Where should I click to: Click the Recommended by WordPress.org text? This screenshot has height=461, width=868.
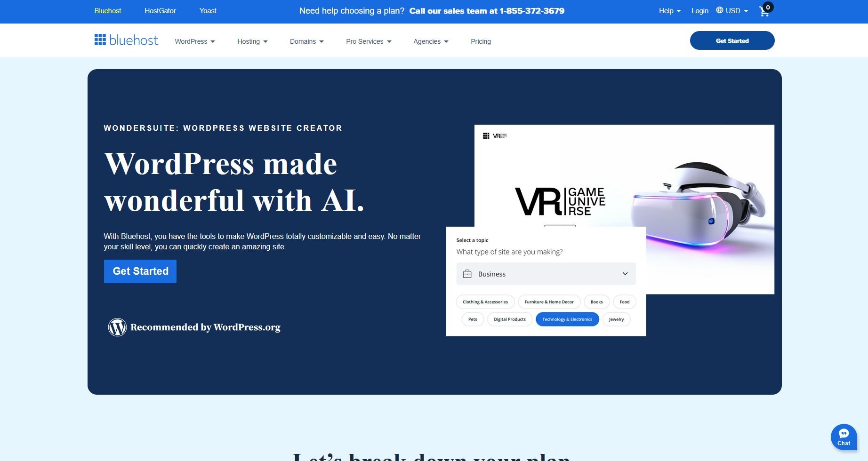(x=205, y=327)
